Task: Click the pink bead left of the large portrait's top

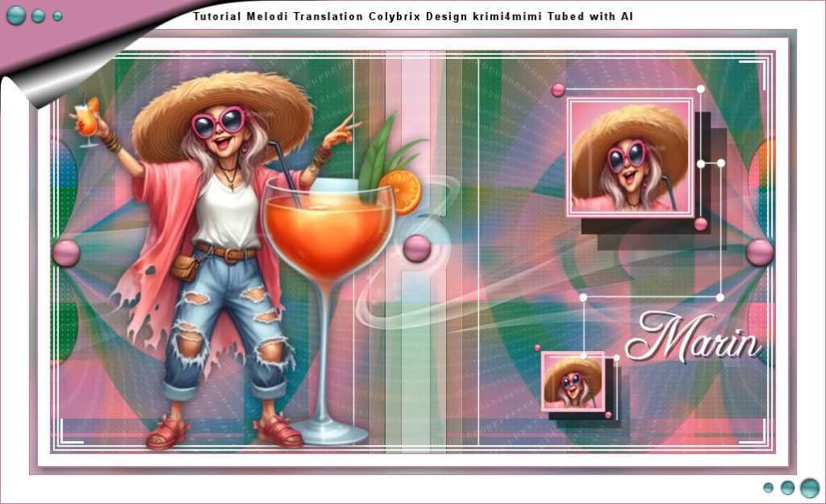Action: tap(557, 90)
